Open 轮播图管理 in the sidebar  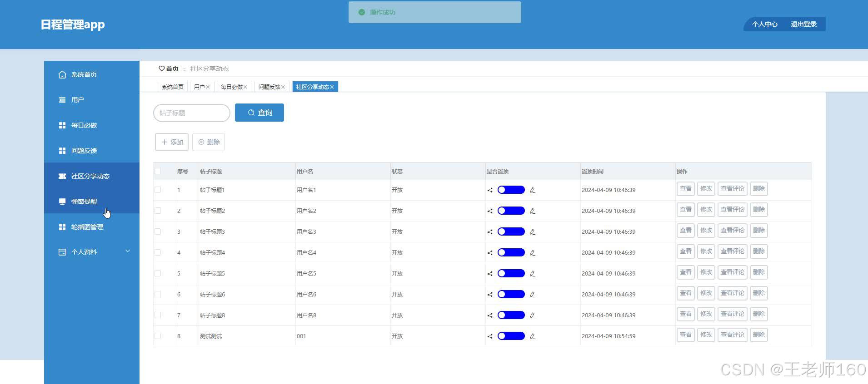pos(92,227)
